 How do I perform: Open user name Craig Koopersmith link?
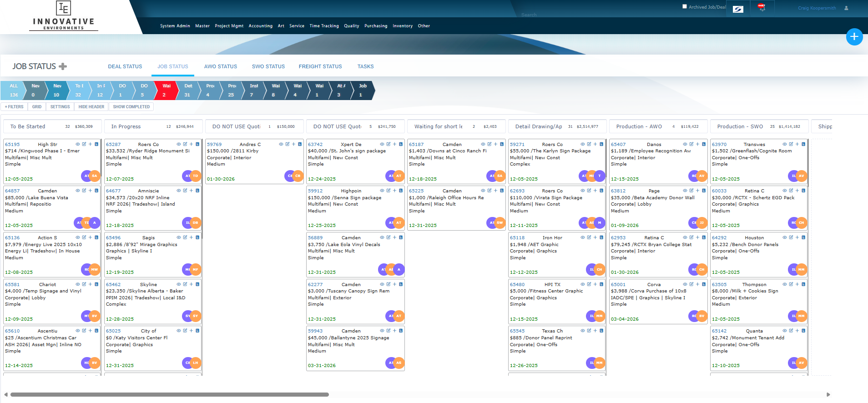pyautogui.click(x=817, y=8)
